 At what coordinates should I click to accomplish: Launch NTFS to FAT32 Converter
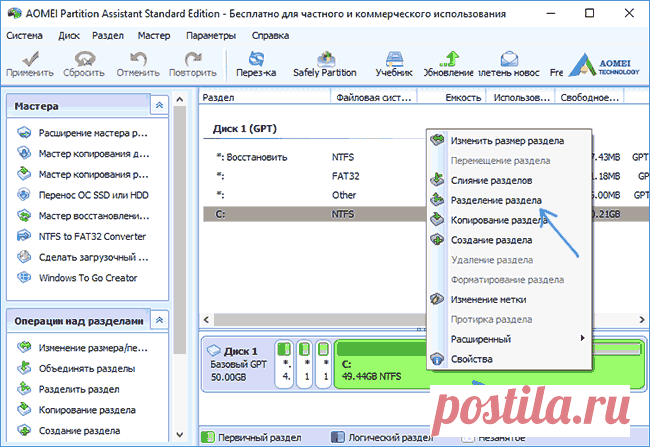pos(82,237)
